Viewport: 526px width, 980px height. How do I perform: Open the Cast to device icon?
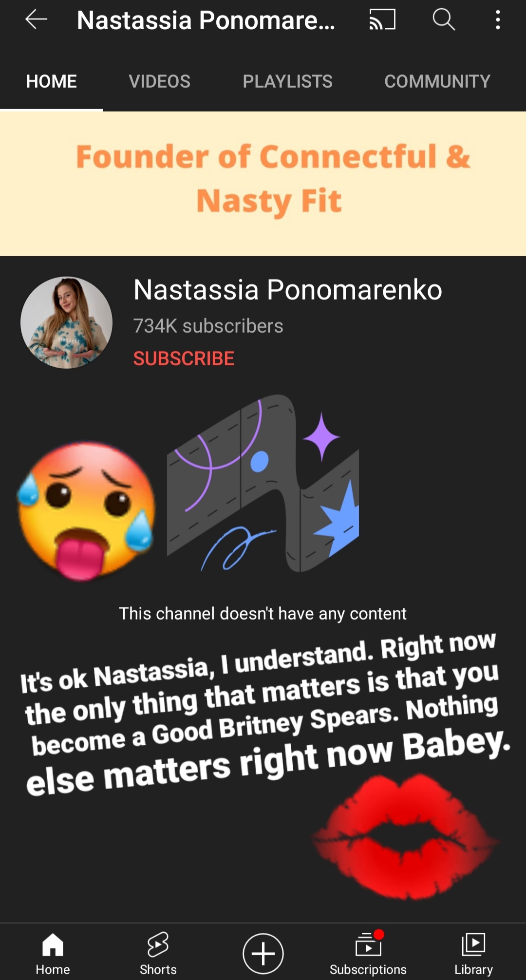pos(382,20)
